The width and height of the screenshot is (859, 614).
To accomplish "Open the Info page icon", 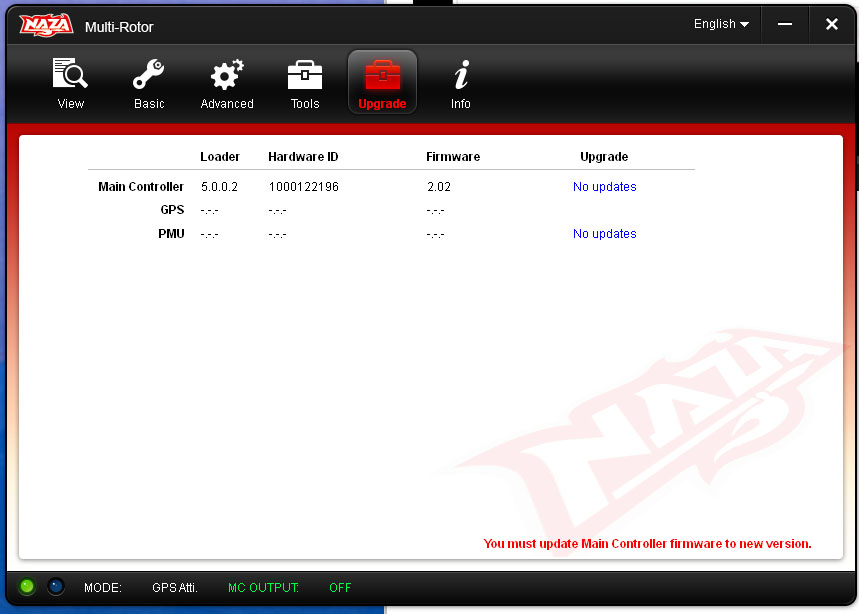I will coord(460,75).
